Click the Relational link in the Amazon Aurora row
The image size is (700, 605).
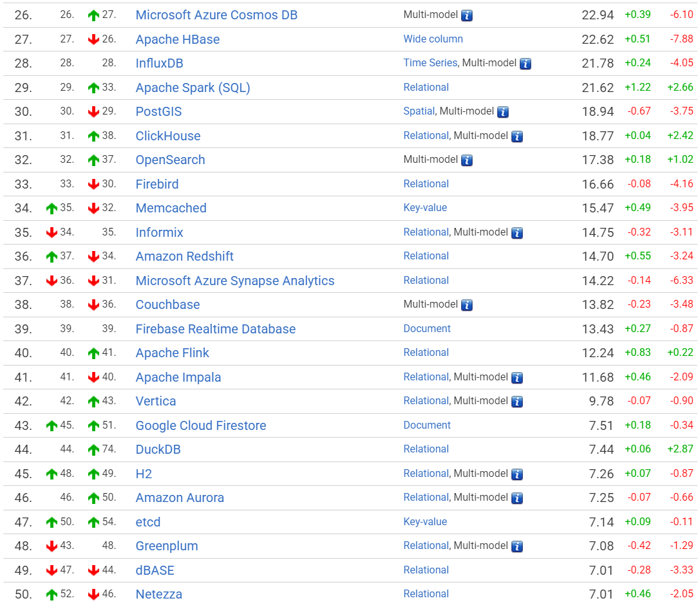426,498
